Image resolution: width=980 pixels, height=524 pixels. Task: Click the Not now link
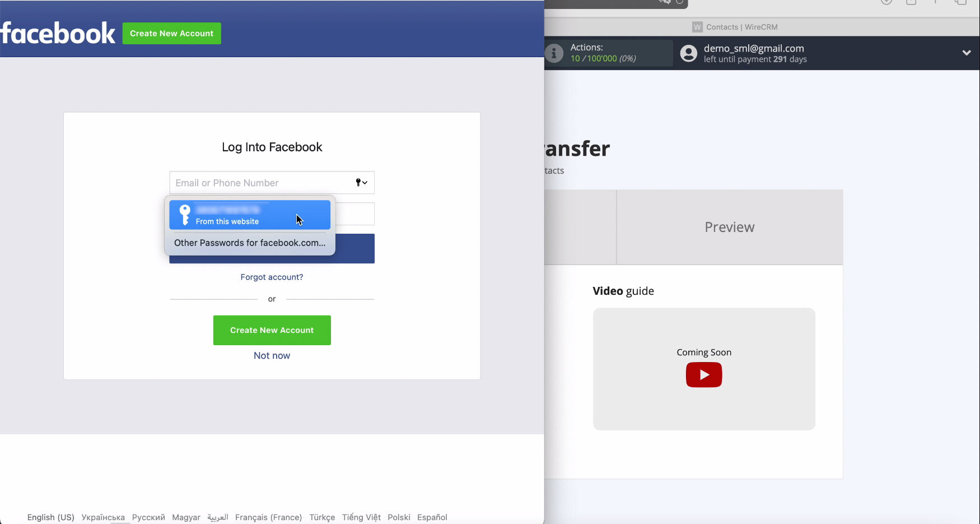[272, 355]
